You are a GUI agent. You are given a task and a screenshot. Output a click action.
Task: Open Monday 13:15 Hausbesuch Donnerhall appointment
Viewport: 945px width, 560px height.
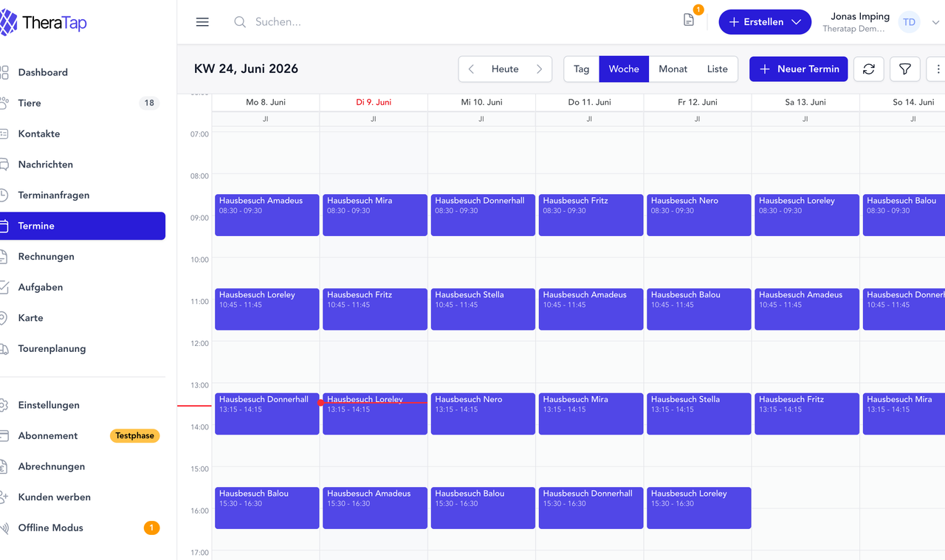point(267,414)
